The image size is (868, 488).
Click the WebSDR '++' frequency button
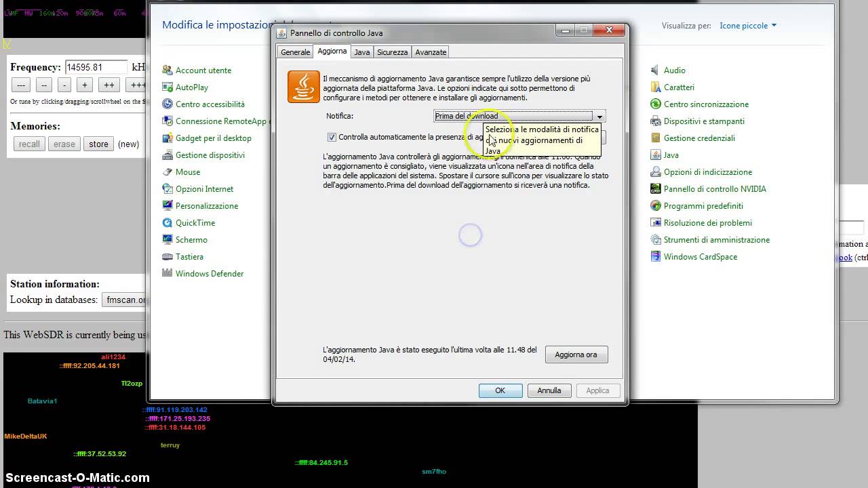pos(108,85)
